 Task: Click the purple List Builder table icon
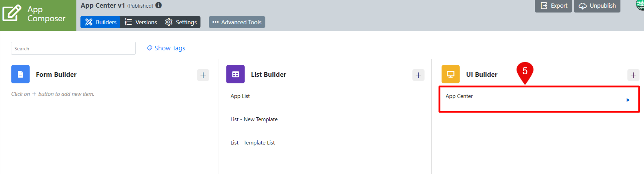pyautogui.click(x=236, y=74)
